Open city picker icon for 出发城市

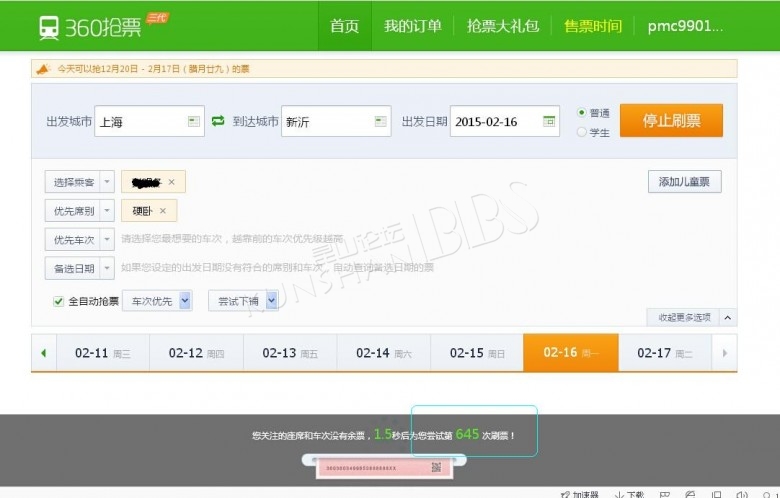pyautogui.click(x=193, y=121)
